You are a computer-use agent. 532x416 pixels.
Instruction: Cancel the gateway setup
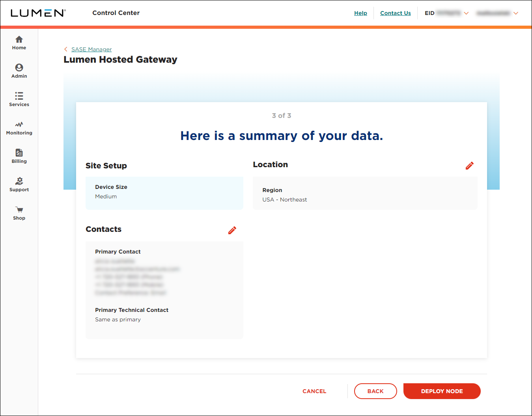pos(314,391)
